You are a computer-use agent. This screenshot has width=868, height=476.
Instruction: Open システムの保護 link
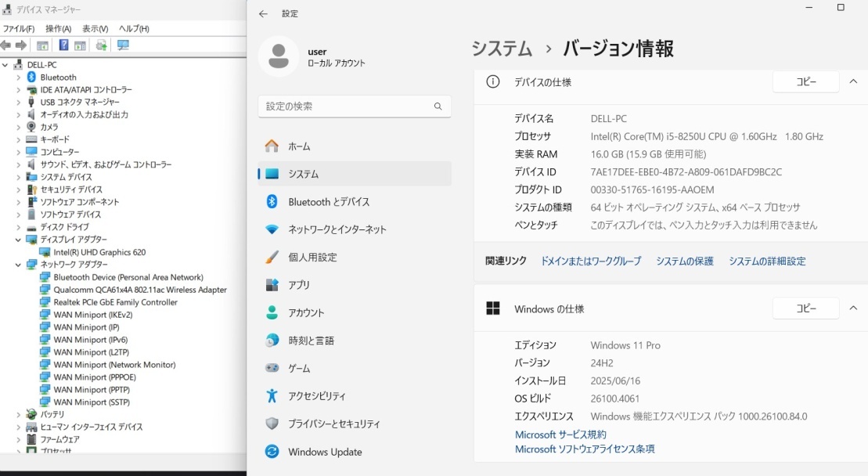pos(685,261)
